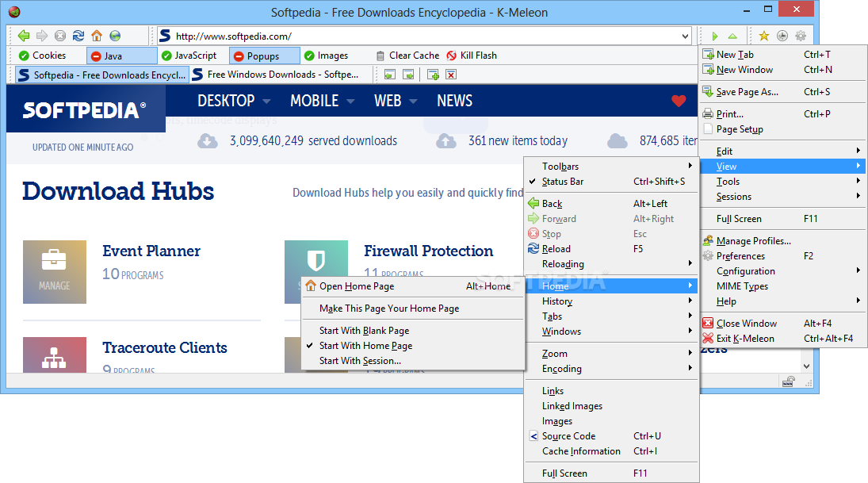Open the gear main menu icon

coord(801,36)
